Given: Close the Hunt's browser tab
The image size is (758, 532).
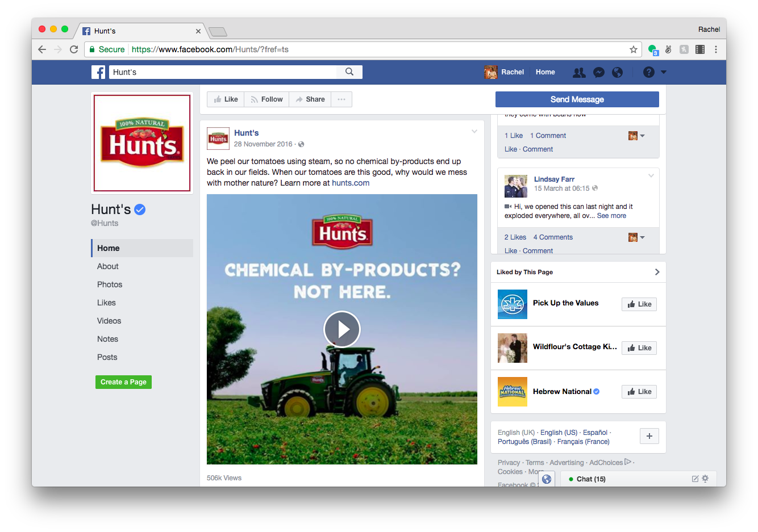Looking at the screenshot, I should point(198,31).
